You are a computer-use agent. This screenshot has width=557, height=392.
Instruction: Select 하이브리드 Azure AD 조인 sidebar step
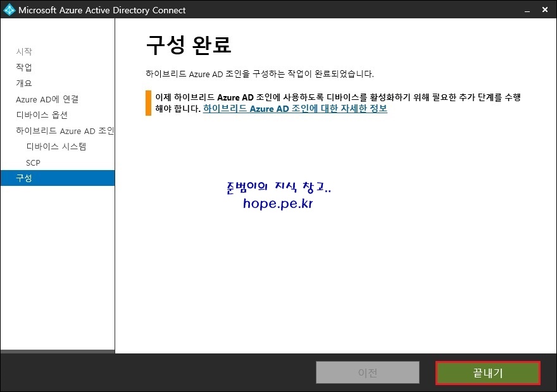click(65, 131)
